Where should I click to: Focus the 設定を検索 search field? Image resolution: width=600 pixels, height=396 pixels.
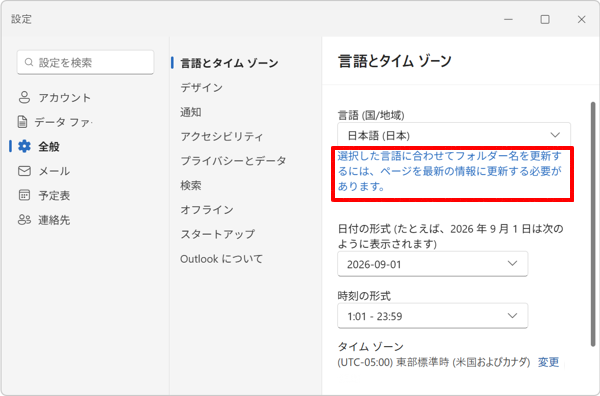point(85,62)
